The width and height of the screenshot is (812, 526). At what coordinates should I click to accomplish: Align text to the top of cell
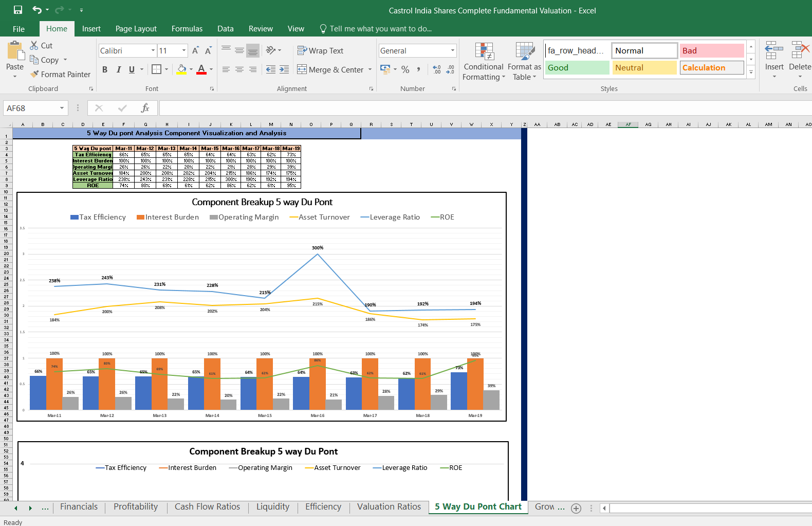pos(226,50)
